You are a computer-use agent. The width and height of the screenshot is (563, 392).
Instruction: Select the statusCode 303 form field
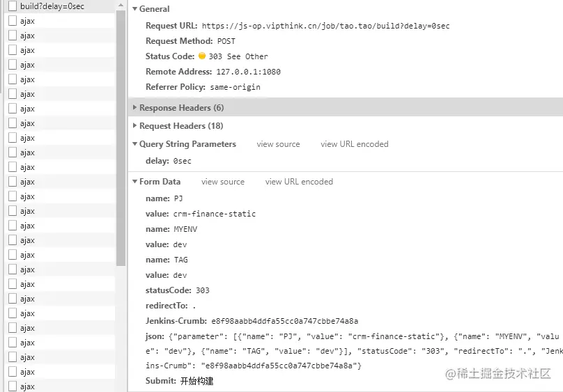click(x=178, y=290)
